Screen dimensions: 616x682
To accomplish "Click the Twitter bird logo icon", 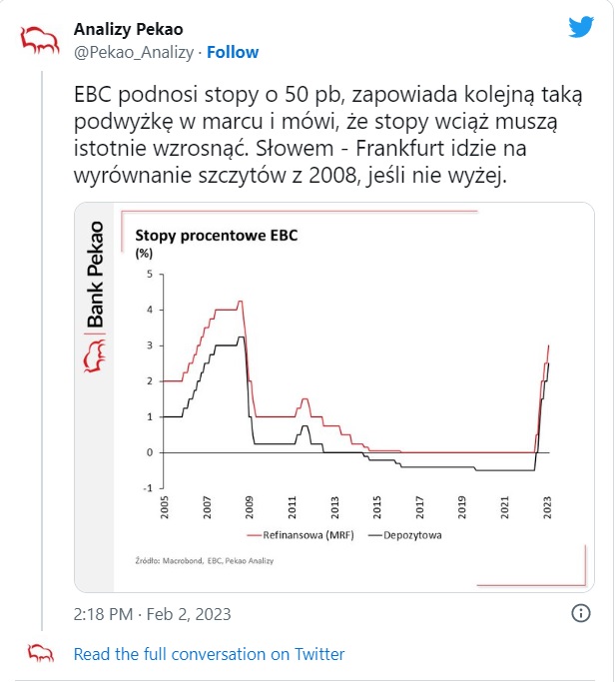I will click(581, 27).
